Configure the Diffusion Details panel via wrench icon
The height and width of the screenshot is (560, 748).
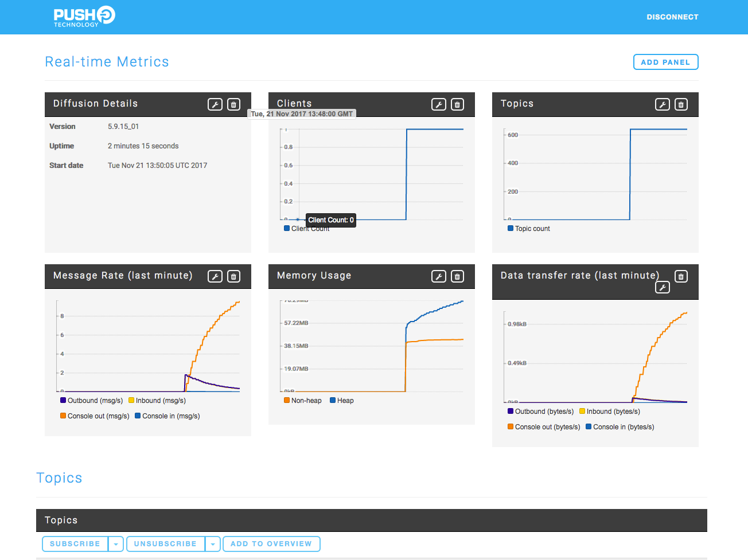pyautogui.click(x=215, y=104)
